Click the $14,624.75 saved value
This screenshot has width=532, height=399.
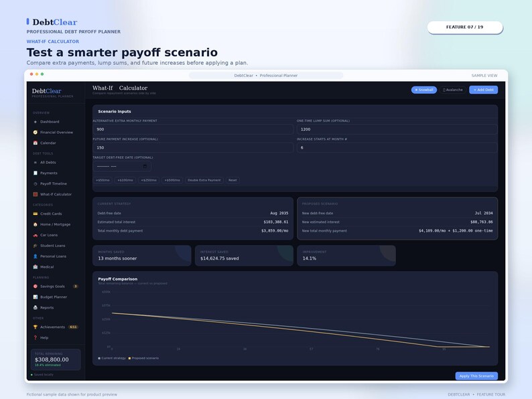coord(220,258)
